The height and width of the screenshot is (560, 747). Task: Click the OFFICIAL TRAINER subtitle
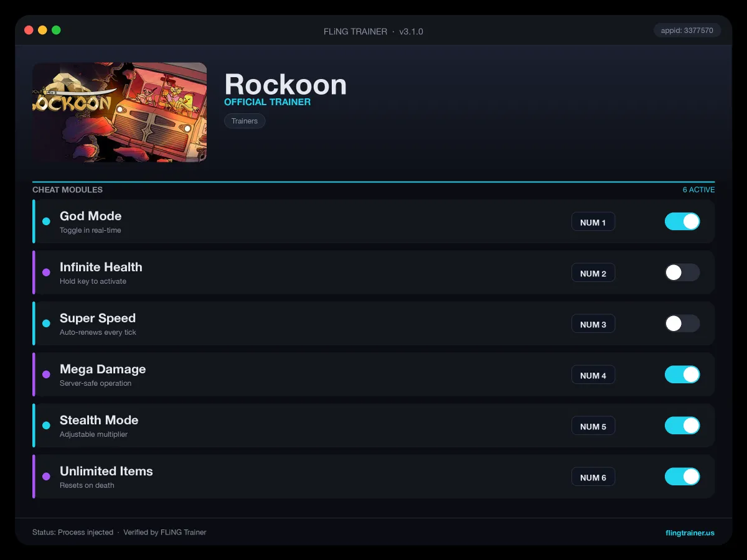pyautogui.click(x=267, y=102)
